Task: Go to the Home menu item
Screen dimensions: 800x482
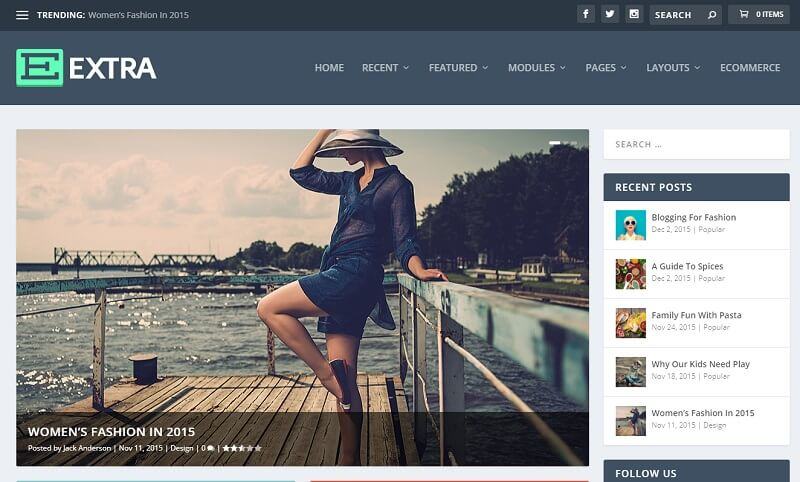Action: point(329,68)
